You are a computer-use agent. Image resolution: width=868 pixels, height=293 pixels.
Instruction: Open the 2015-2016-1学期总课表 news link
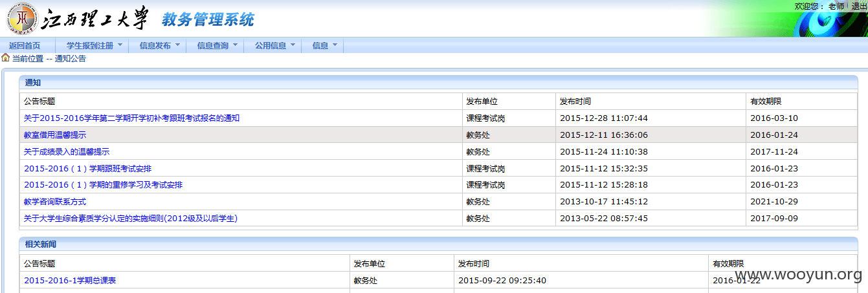(x=70, y=281)
